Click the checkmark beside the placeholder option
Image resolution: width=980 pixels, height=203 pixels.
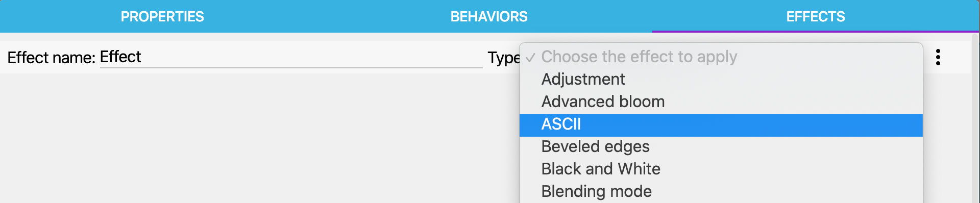click(531, 57)
